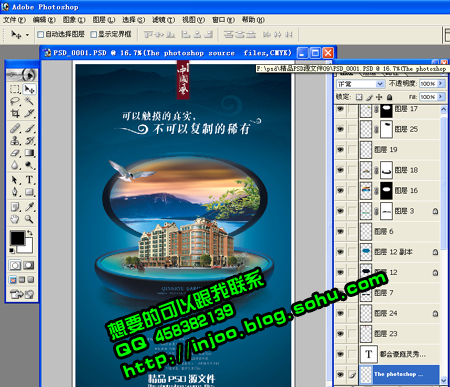Select the 图层 23 layer row
The height and width of the screenshot is (387, 450).
(400, 334)
